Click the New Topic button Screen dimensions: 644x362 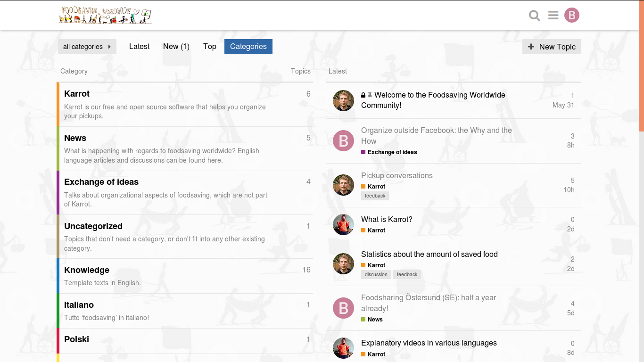click(x=552, y=47)
